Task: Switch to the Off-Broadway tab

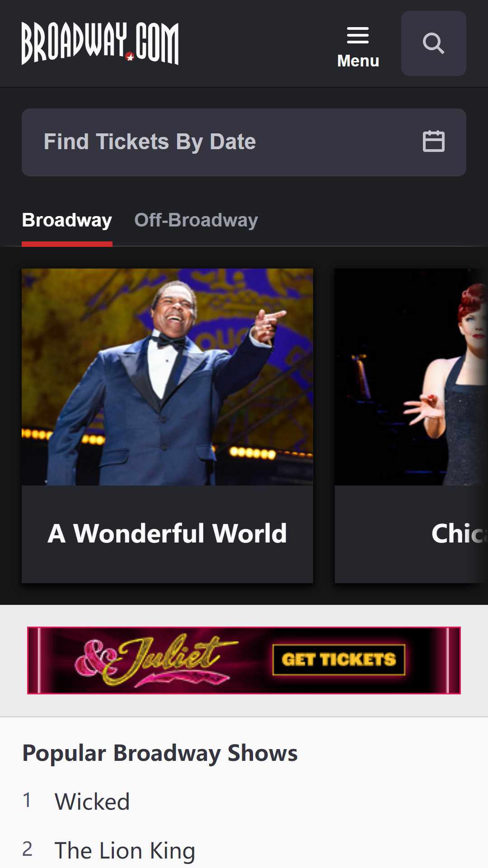Action: [196, 220]
